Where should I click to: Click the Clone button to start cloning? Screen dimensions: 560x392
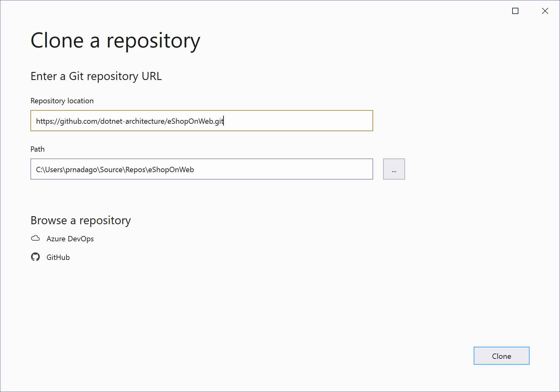pos(501,356)
